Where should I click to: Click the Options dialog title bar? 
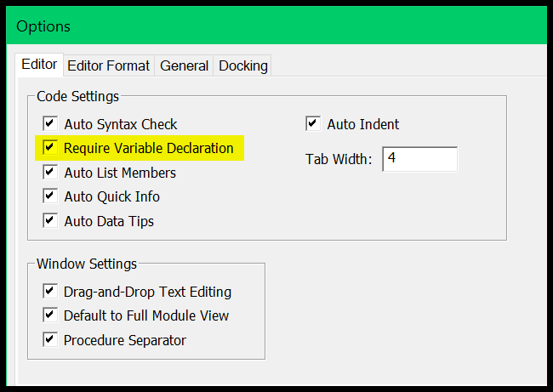click(x=276, y=26)
